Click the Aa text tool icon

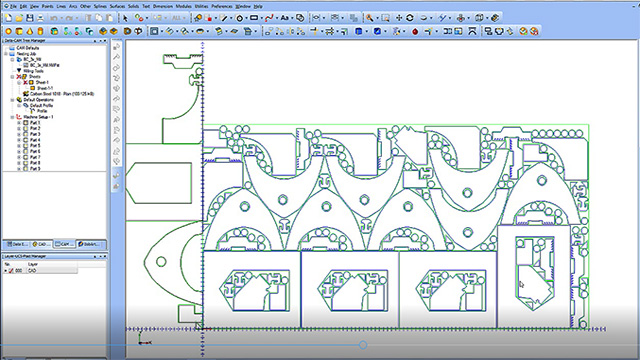coord(284,18)
